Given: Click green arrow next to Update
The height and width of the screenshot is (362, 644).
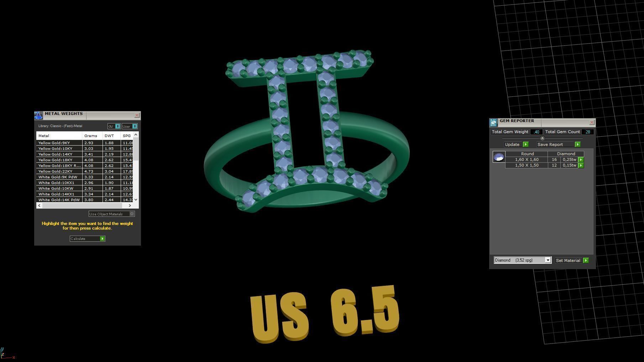Looking at the screenshot, I should [x=525, y=145].
